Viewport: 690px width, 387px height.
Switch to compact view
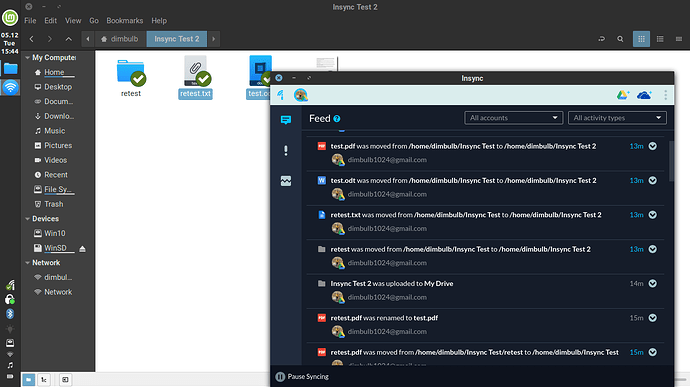(679, 39)
